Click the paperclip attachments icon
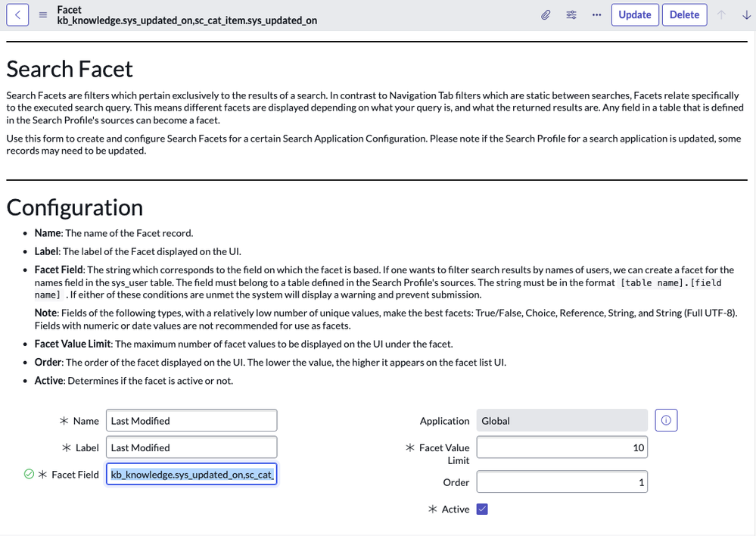 click(x=546, y=15)
